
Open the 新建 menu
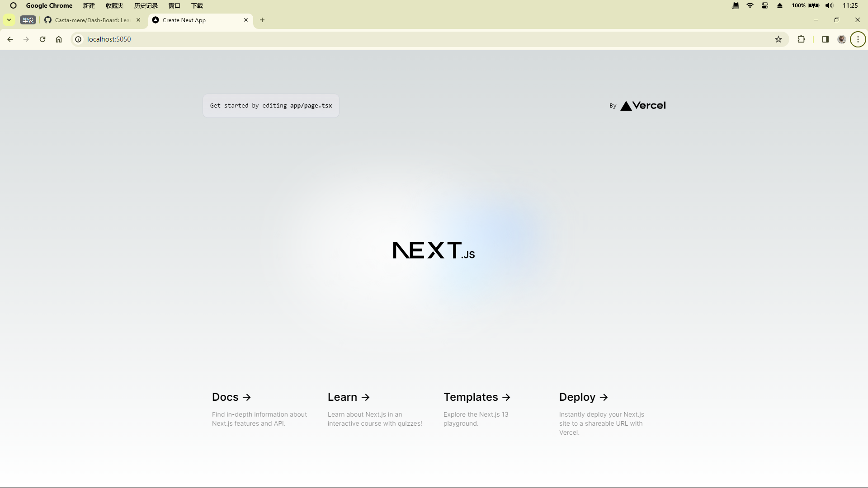click(x=89, y=5)
